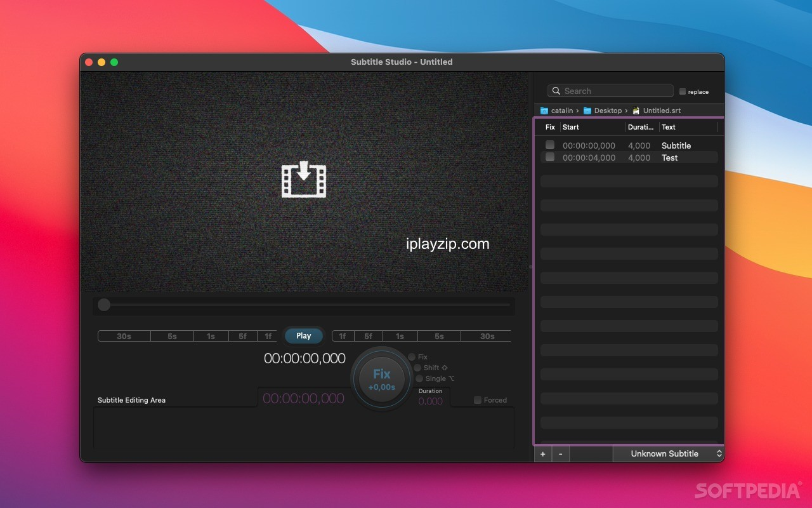
Task: Click the Duration 0,000 field
Action: coord(431,401)
